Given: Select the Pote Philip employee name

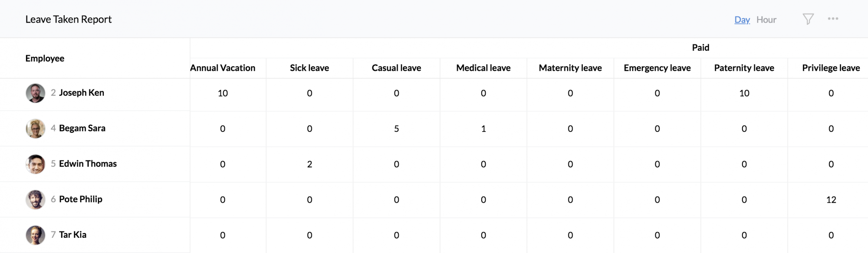Looking at the screenshot, I should point(81,199).
